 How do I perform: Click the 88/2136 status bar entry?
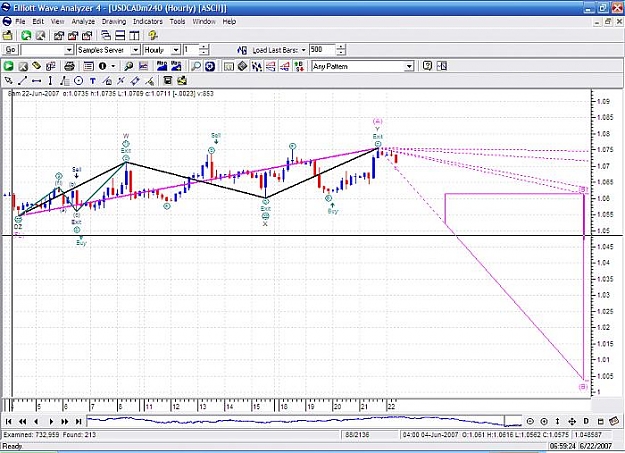tap(357, 435)
